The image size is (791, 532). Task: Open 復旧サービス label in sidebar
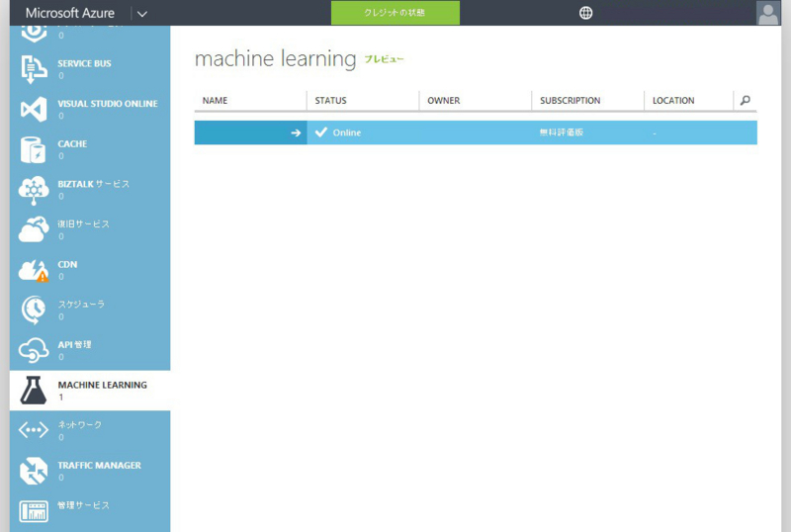pos(83,223)
